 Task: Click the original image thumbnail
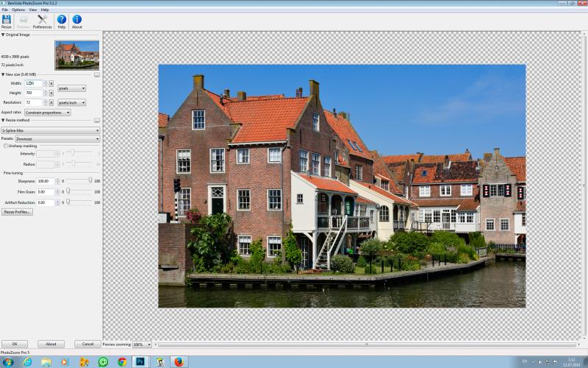point(77,55)
